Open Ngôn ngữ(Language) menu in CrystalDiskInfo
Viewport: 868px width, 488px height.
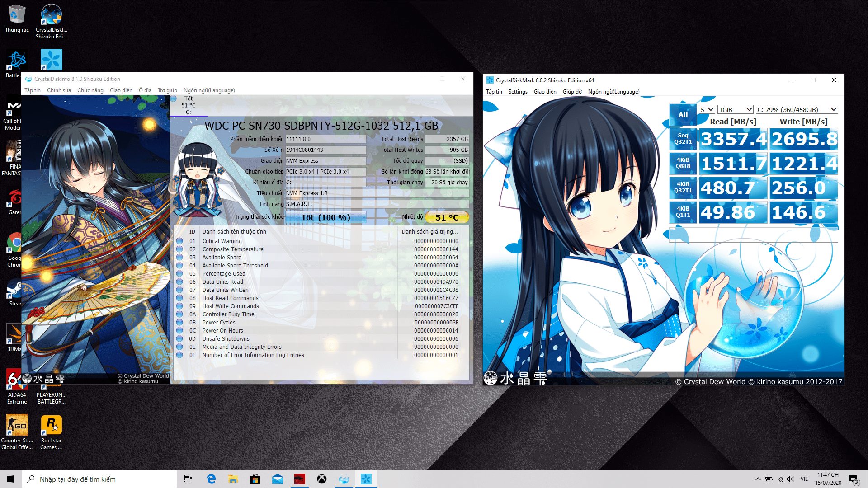(209, 90)
